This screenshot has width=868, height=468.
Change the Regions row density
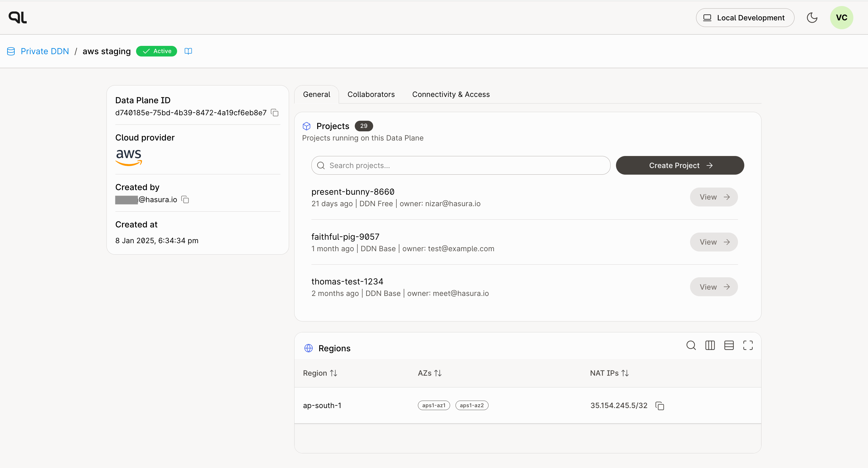[729, 346]
